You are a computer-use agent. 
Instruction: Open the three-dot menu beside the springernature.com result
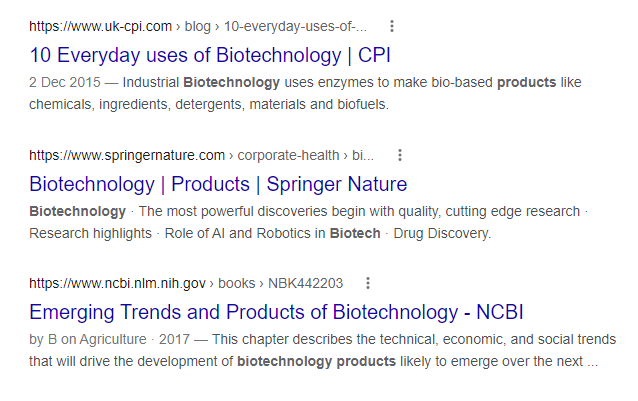point(400,155)
